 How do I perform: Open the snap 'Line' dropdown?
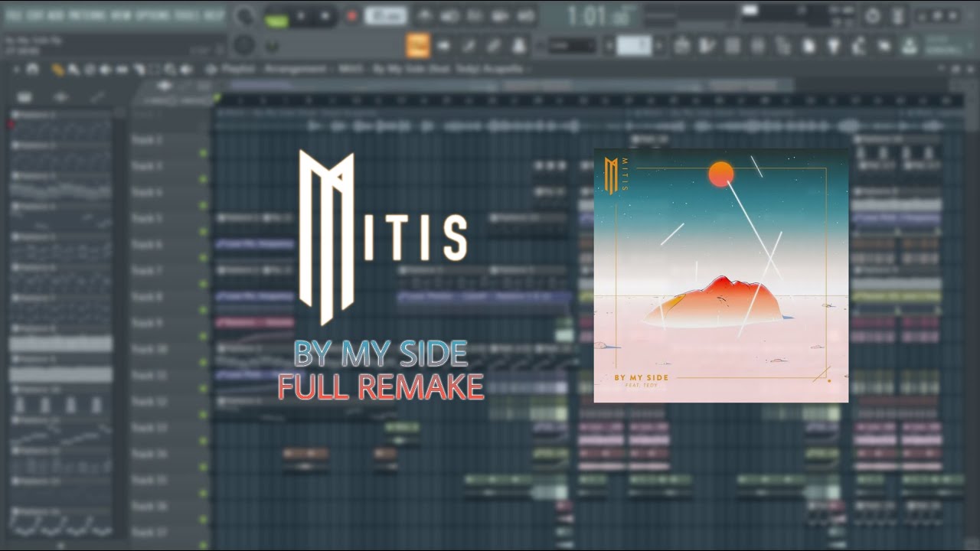pos(571,46)
